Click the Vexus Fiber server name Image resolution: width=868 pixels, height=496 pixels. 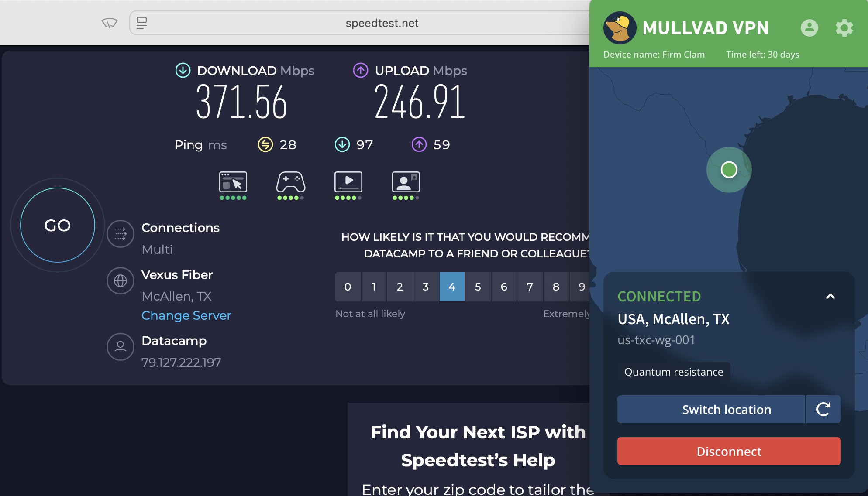tap(177, 275)
